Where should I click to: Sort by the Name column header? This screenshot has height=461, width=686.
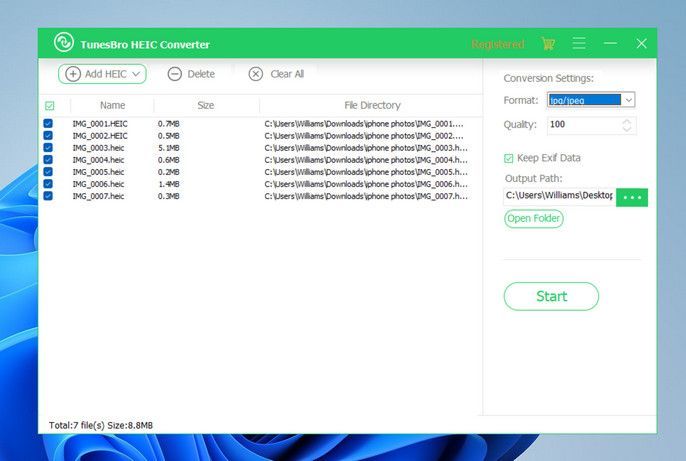[112, 105]
